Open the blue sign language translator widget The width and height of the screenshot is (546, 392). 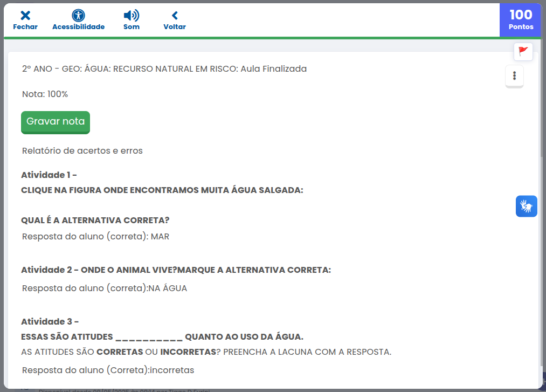click(526, 206)
